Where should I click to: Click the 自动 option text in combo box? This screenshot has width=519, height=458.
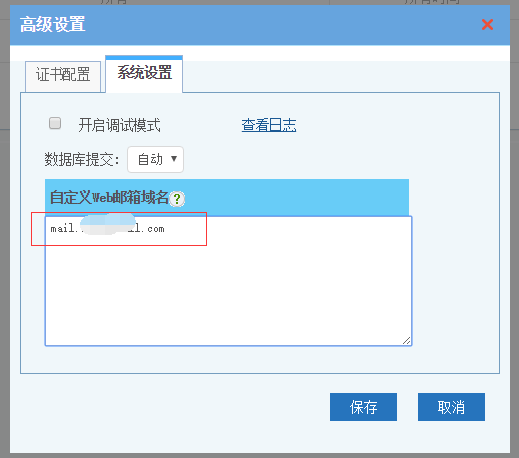tap(150, 159)
